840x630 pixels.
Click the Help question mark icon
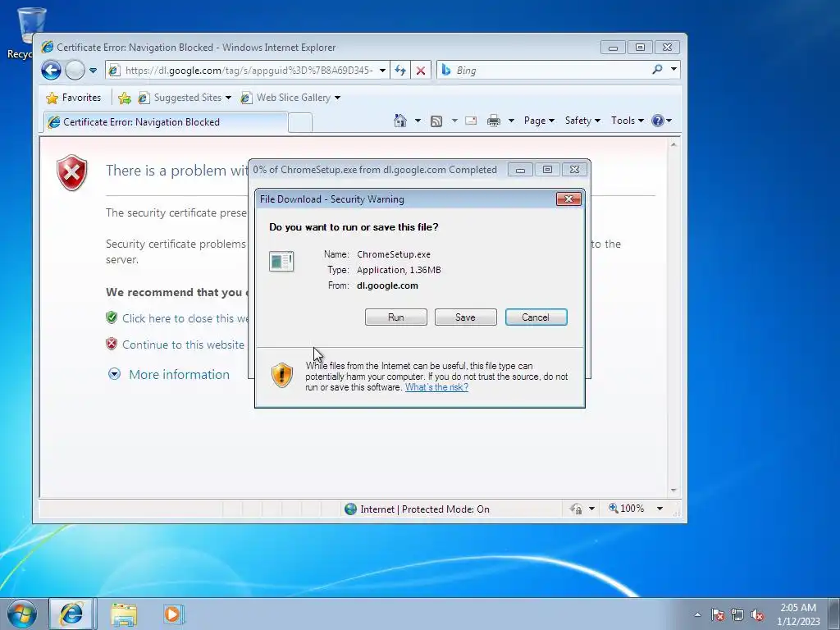click(x=658, y=121)
